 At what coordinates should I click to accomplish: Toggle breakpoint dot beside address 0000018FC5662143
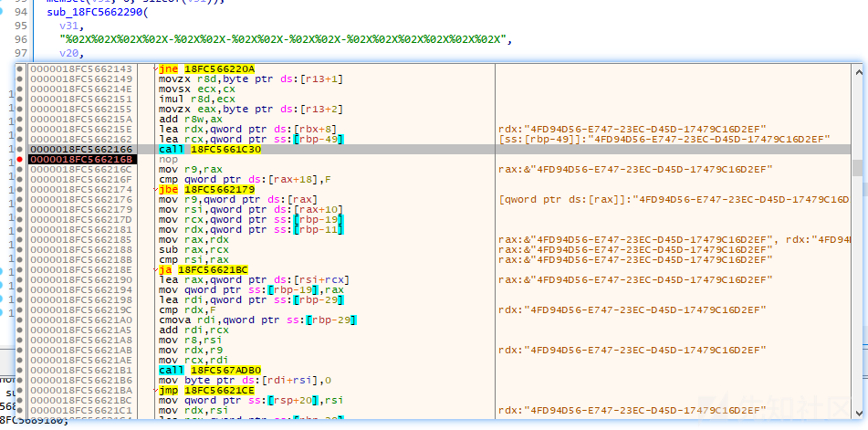point(20,69)
